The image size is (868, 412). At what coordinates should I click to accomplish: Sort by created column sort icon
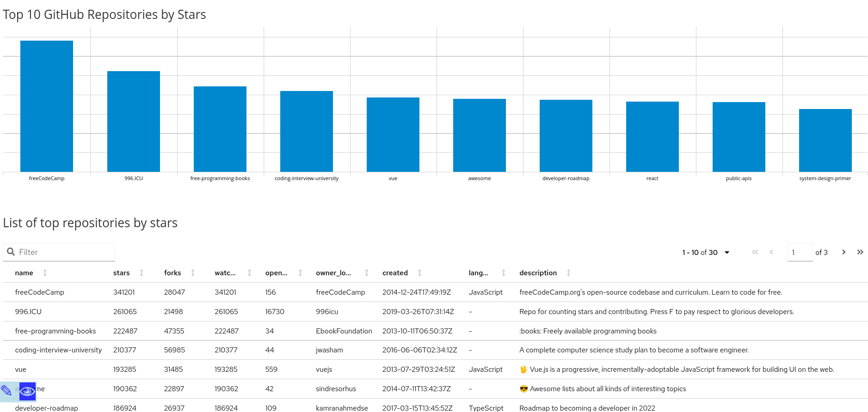419,273
